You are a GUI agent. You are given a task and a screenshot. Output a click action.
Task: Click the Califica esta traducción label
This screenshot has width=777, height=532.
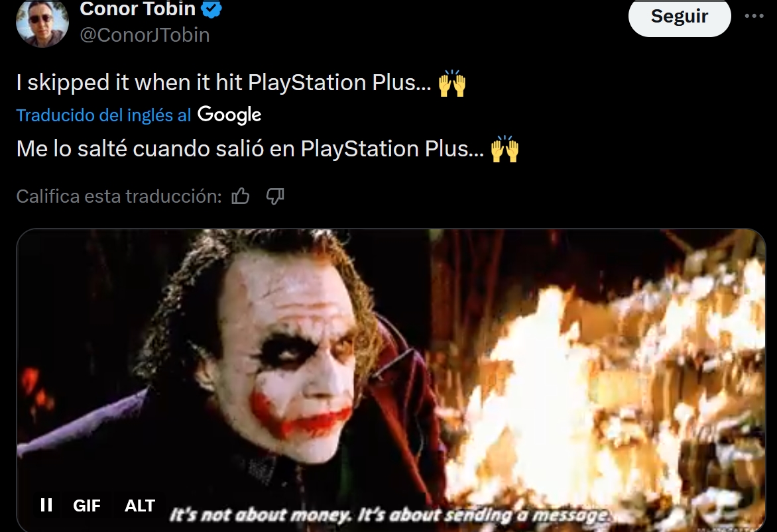[119, 197]
